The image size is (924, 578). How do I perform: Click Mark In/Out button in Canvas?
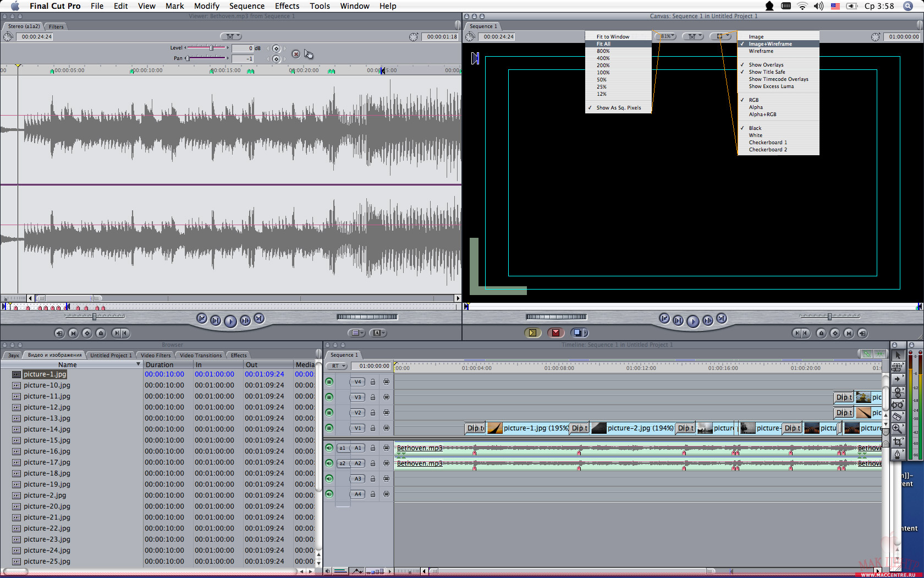point(801,333)
